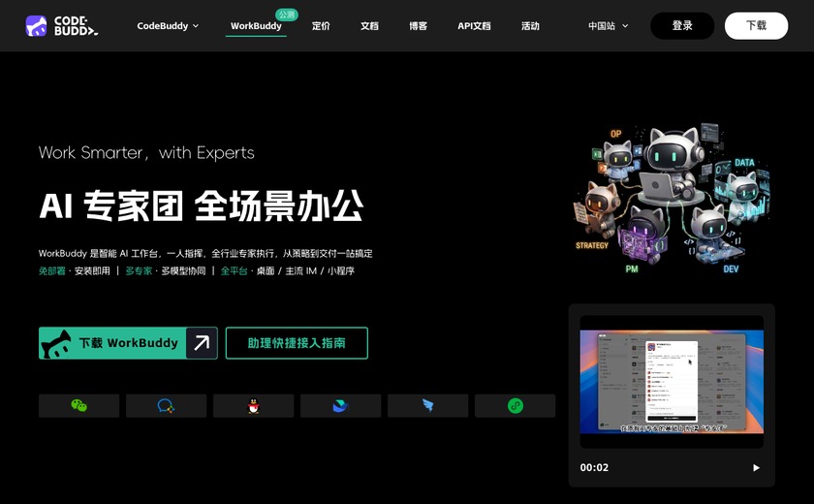
Task: Click the robot cats hero illustration
Action: click(672, 199)
